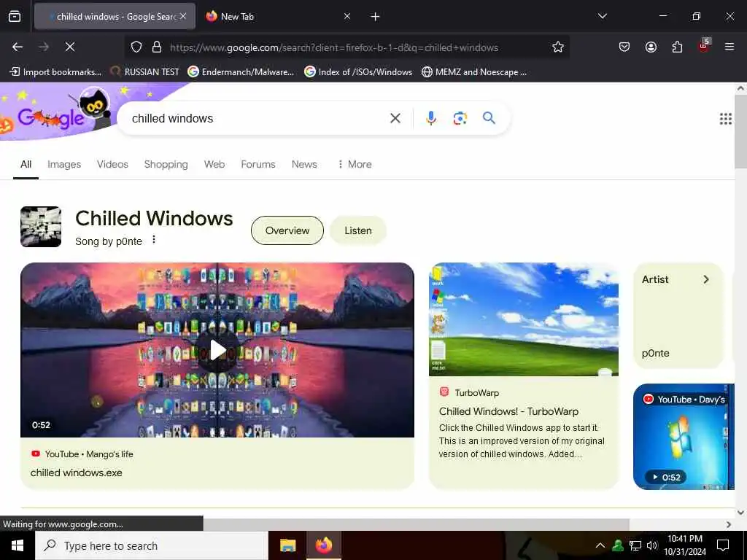Open MEMZ and Noescape bookmark
This screenshot has width=747, height=560.
[x=474, y=72]
